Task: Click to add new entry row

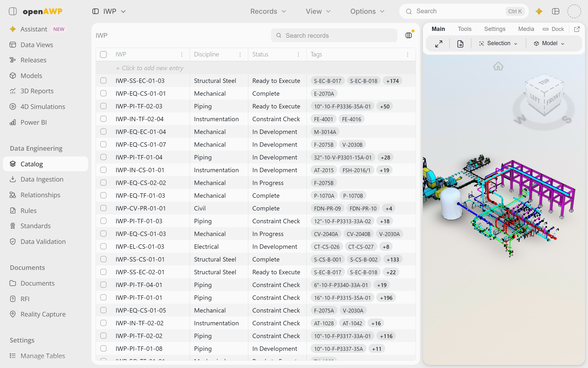Action: [256, 68]
